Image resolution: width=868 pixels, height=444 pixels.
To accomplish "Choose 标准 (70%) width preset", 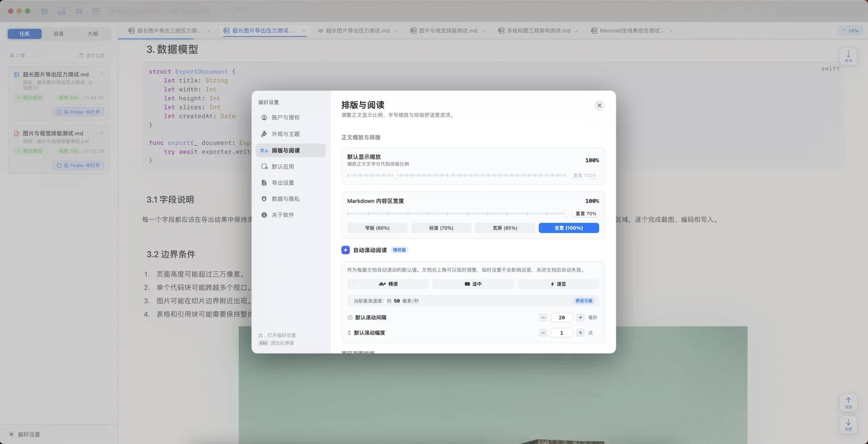I will 441,228.
